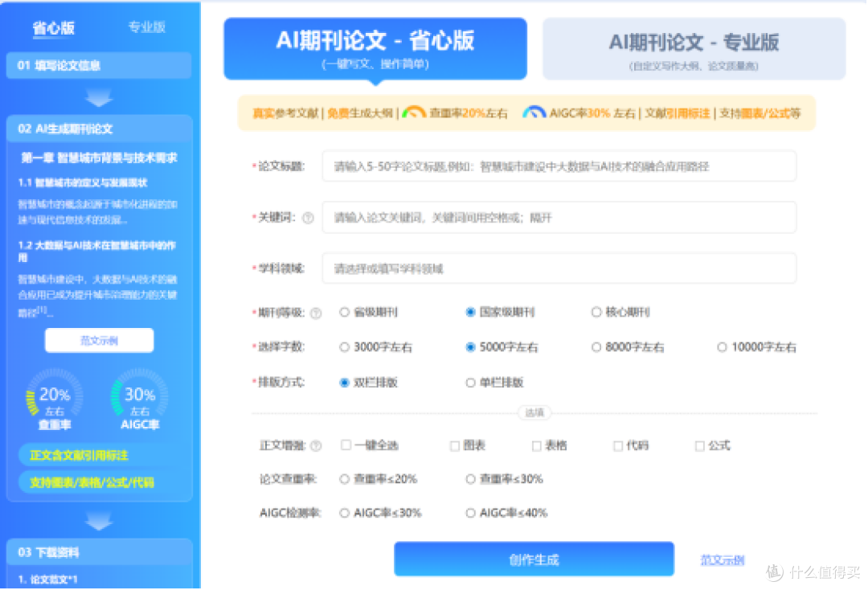
Task: Click the 选填 divider label
Action: [x=534, y=413]
